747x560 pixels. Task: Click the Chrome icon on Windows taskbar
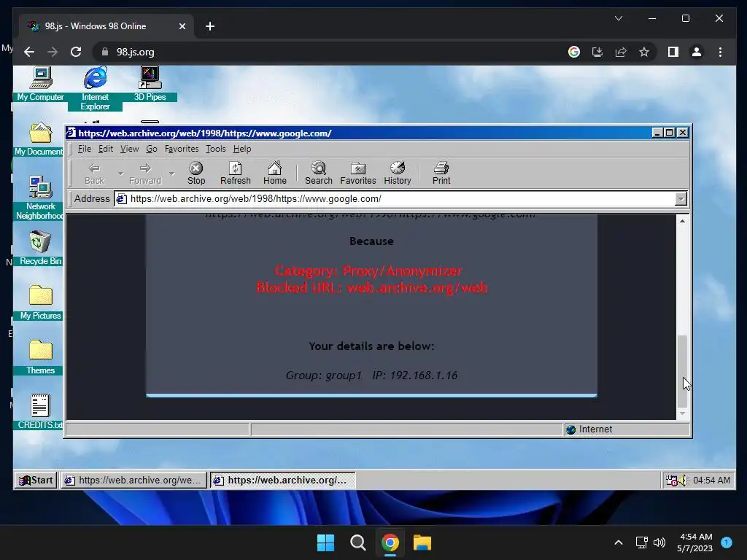[390, 542]
